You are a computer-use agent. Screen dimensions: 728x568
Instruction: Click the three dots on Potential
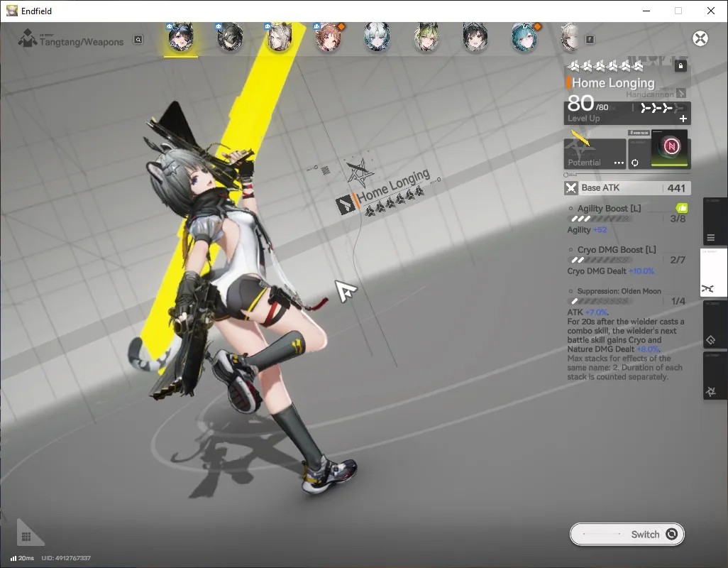(619, 163)
